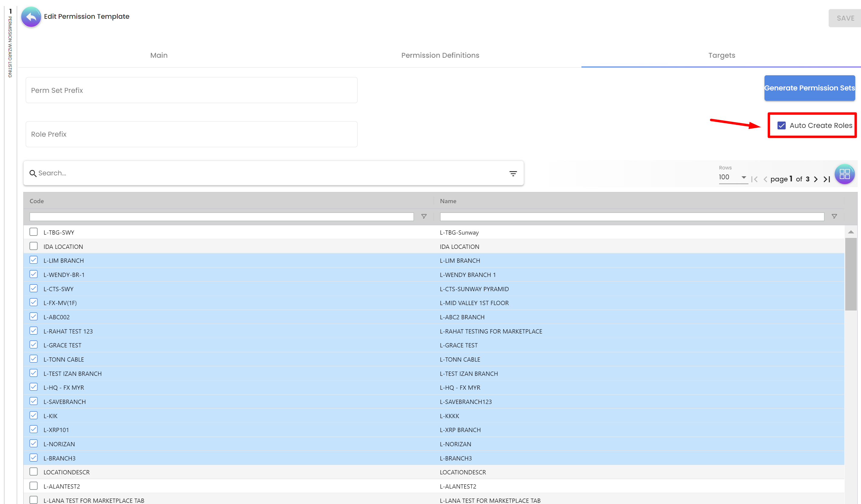Click the purple grid view icon
The image size is (861, 504).
pos(844,174)
